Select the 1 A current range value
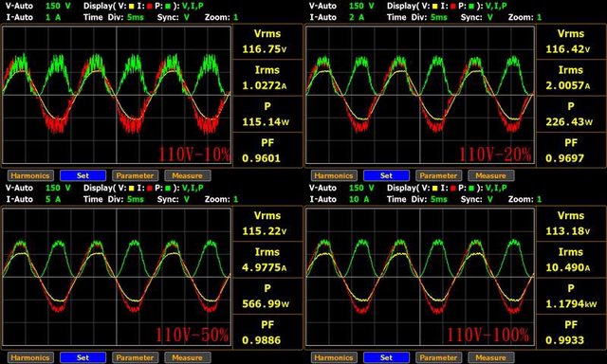The height and width of the screenshot is (364, 607). tap(53, 17)
